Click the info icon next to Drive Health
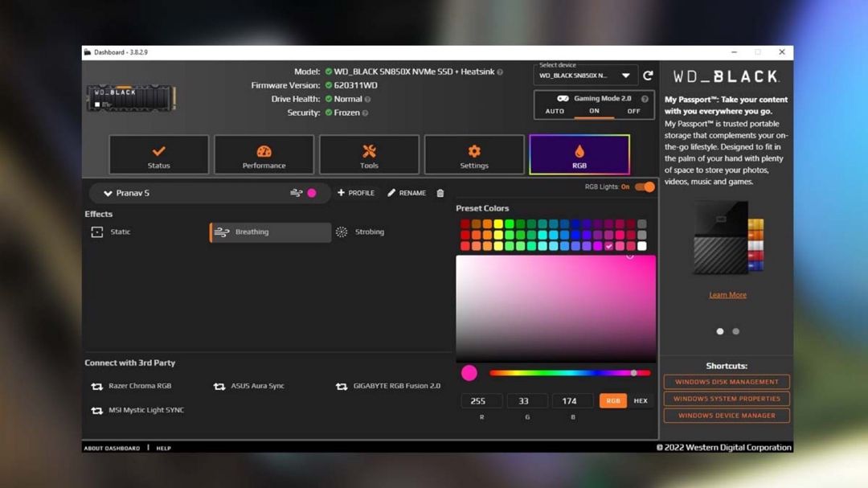Viewport: 868px width, 488px height. (x=367, y=99)
